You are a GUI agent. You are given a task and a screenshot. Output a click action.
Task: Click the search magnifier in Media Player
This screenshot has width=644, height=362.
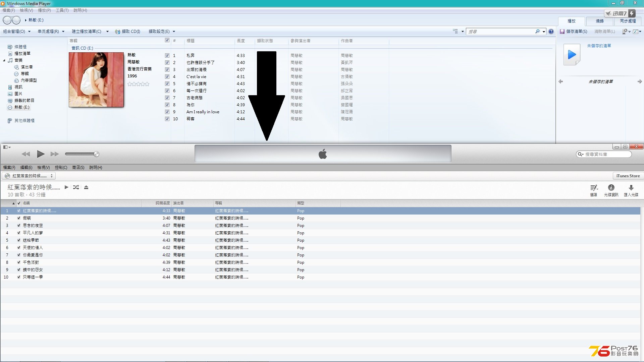click(537, 32)
